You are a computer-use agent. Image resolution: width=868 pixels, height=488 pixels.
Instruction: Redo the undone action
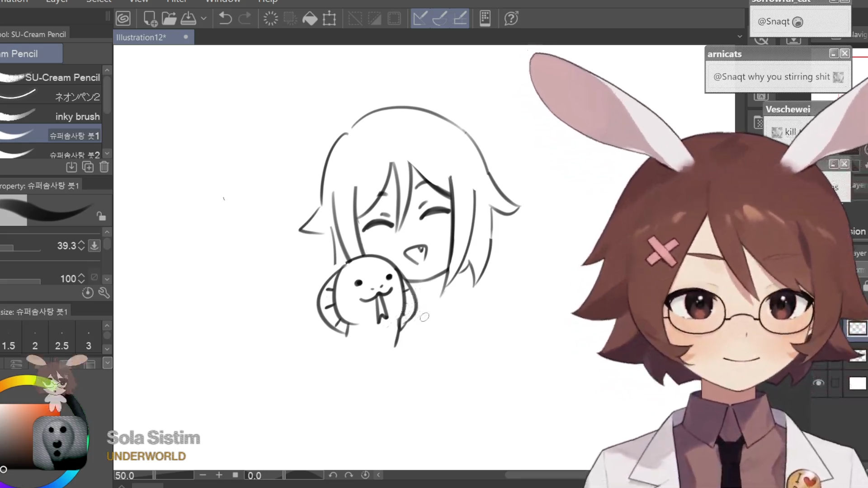coord(245,19)
